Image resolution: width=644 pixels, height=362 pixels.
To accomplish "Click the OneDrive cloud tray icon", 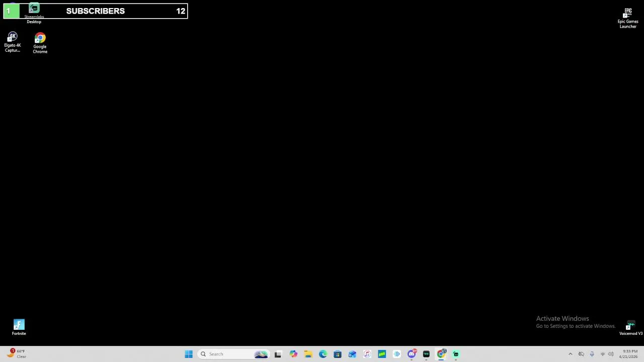I will (581, 354).
